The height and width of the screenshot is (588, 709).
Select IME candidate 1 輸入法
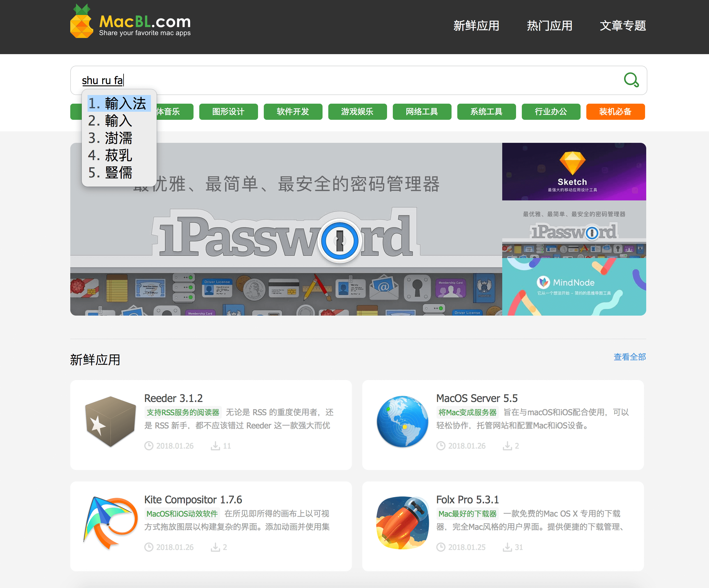click(x=119, y=103)
